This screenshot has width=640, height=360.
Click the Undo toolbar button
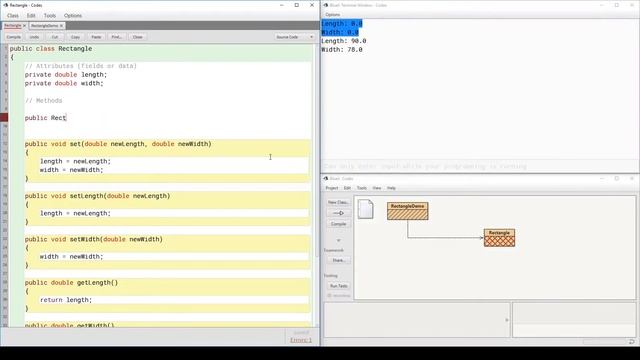pos(34,37)
